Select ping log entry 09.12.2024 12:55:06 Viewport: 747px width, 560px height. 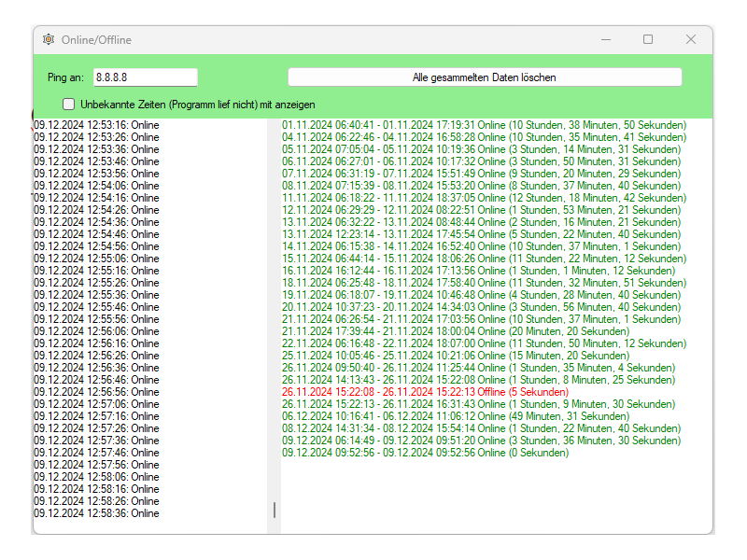(96, 259)
